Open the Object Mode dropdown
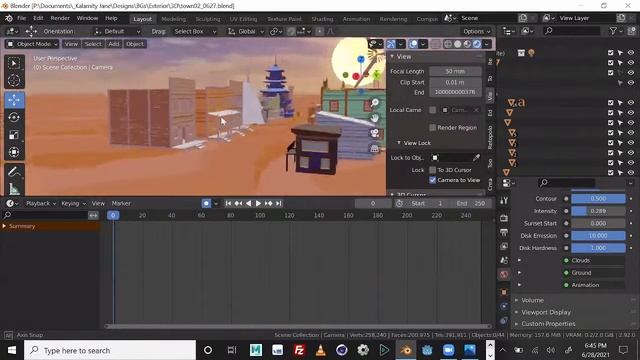Image resolution: width=640 pixels, height=360 pixels. tap(32, 44)
